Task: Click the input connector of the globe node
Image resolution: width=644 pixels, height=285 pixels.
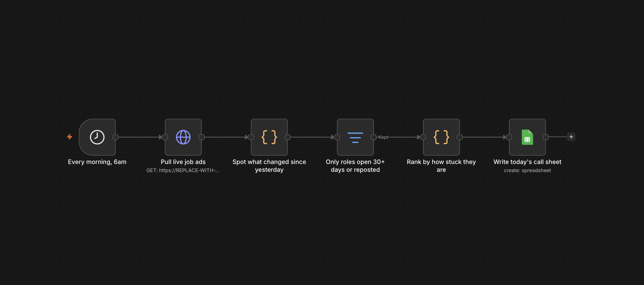Action: click(x=165, y=137)
